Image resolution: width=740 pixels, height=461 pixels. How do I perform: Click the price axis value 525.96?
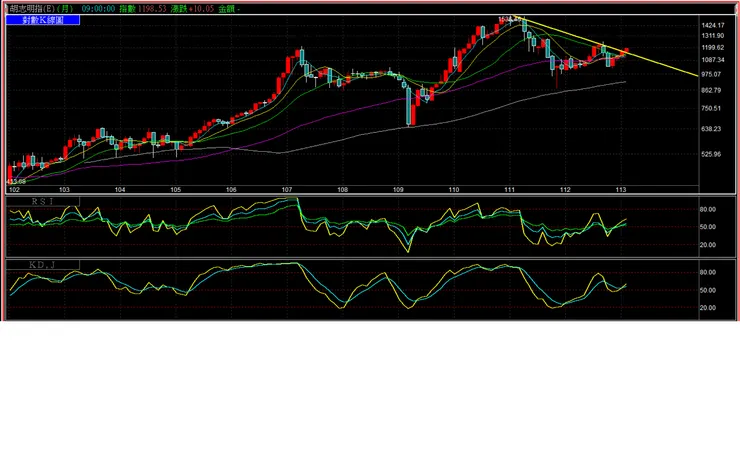tap(711, 154)
